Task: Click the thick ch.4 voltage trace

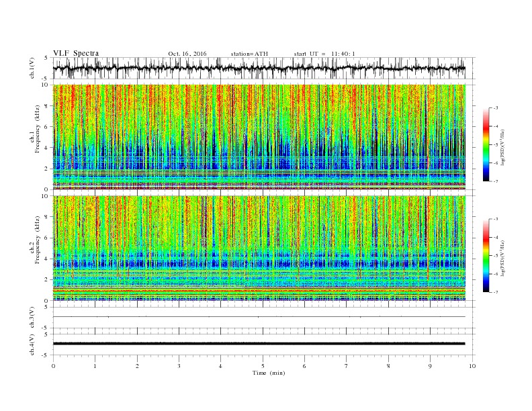Action: pos(259,344)
